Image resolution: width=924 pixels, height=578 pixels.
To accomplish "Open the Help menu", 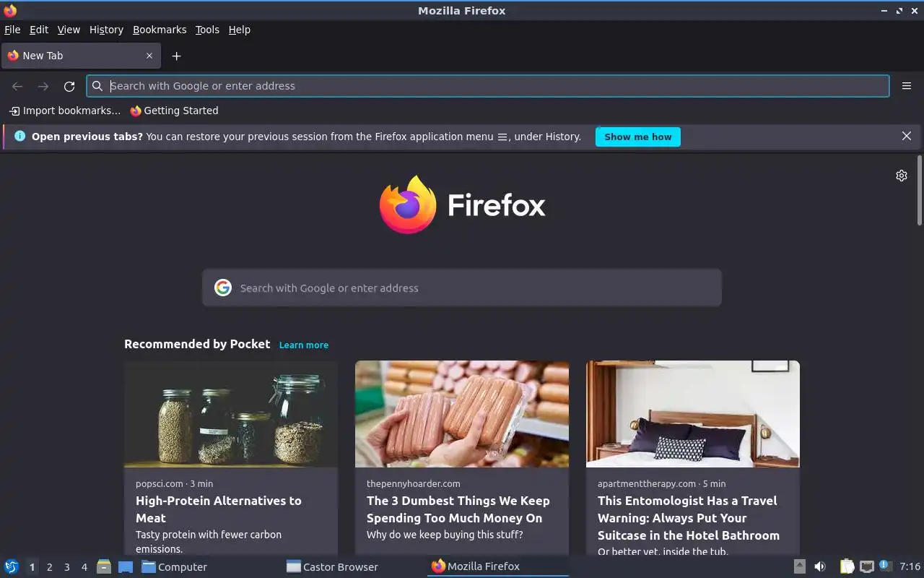I will click(x=239, y=30).
